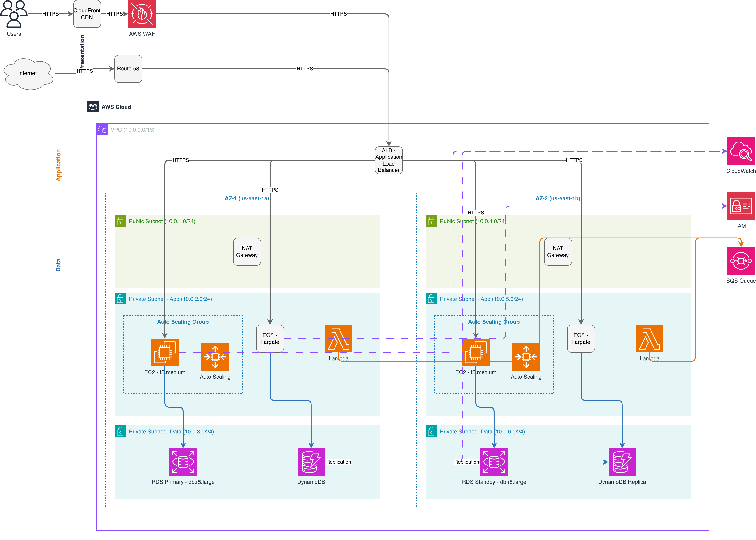Select the Application tier label
This screenshot has width=756, height=540.
click(x=58, y=165)
